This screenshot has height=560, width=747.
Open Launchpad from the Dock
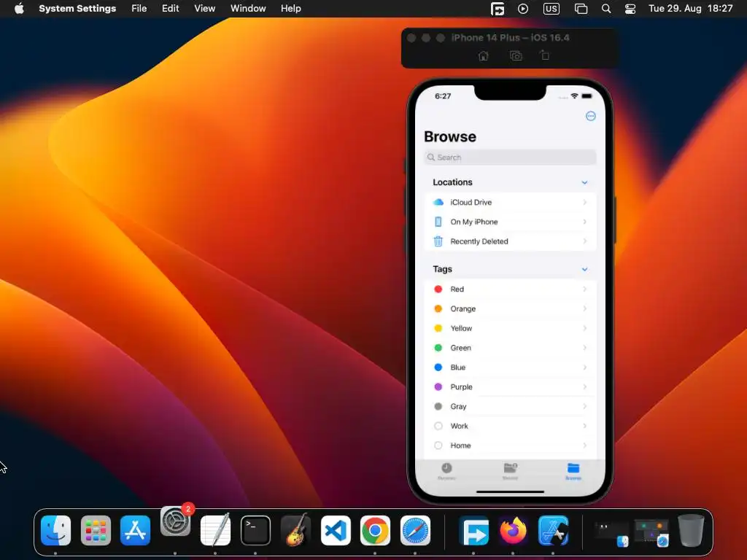click(96, 531)
